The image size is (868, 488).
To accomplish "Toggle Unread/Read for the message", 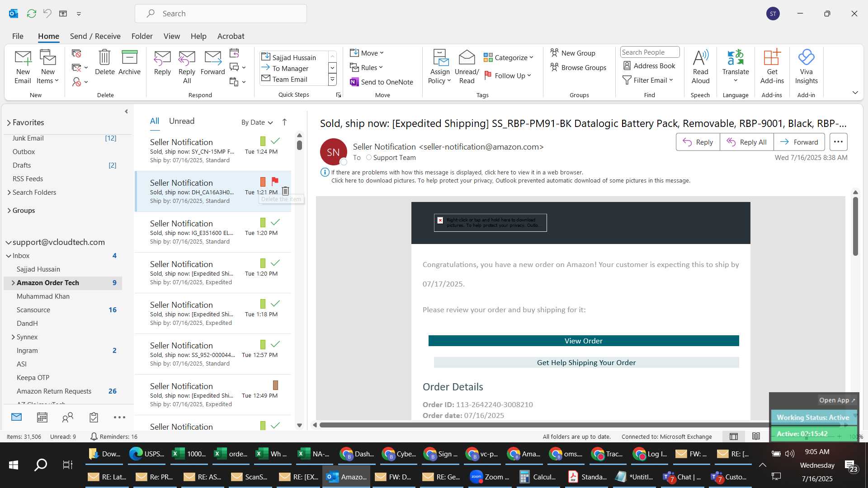I will click(x=467, y=67).
